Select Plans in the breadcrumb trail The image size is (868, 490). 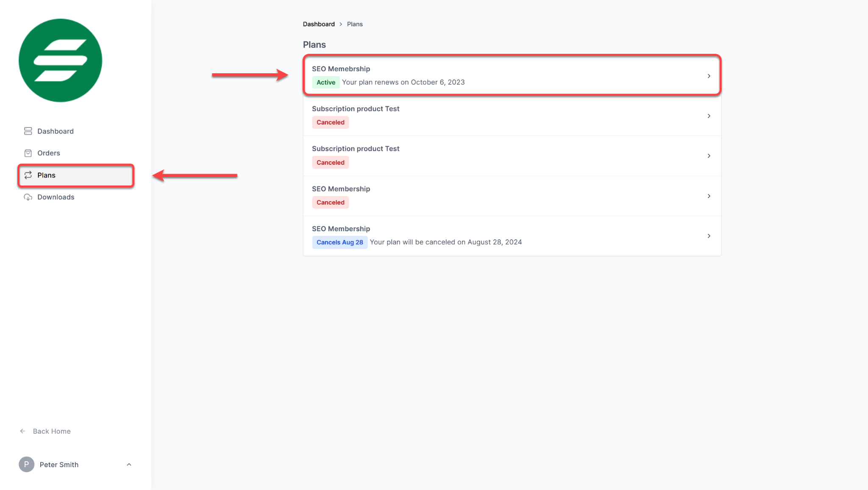(355, 24)
